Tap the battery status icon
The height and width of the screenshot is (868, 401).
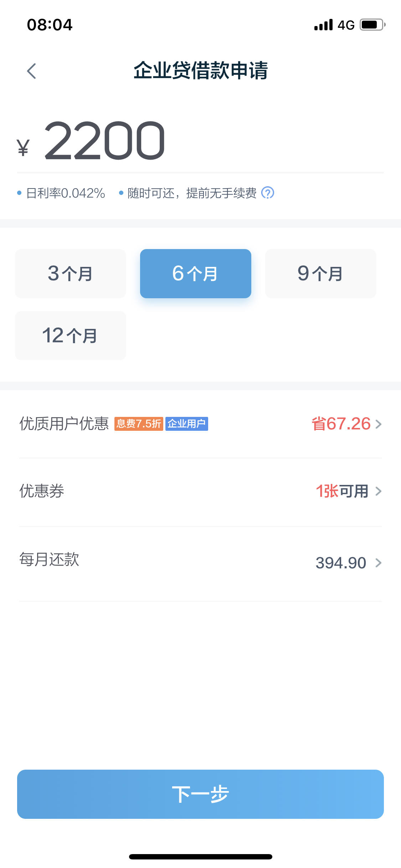coord(372,25)
